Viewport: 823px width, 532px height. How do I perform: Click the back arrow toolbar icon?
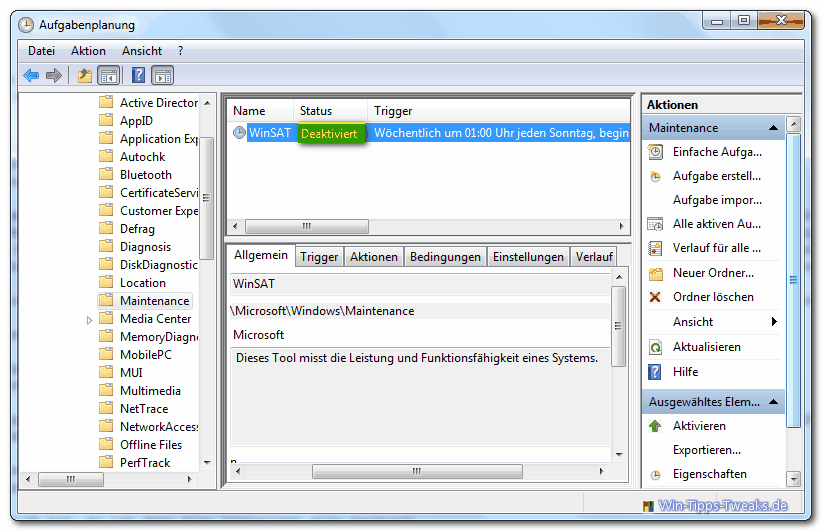tap(31, 75)
